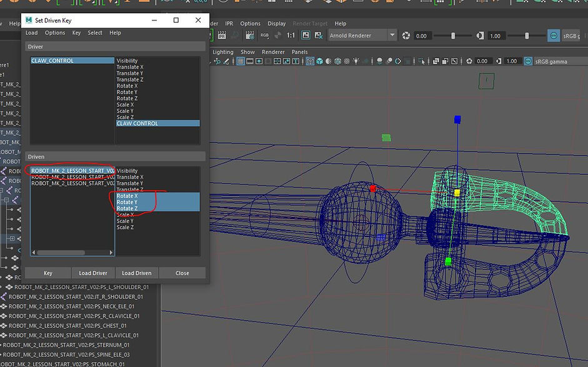Click the Keep Image icon in Render View
Image resolution: width=588 pixels, height=367 pixels.
[x=306, y=35]
